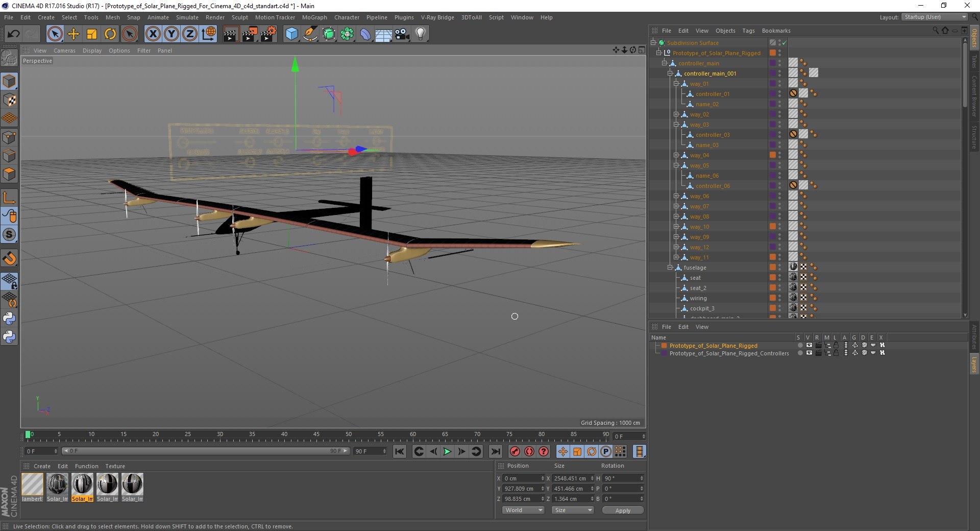The height and width of the screenshot is (531, 980).
Task: Select the Rotate tool
Action: coord(110,34)
